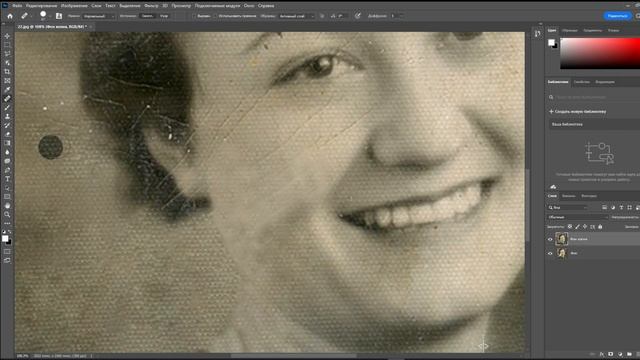Create a new group folder icon

[629, 354]
